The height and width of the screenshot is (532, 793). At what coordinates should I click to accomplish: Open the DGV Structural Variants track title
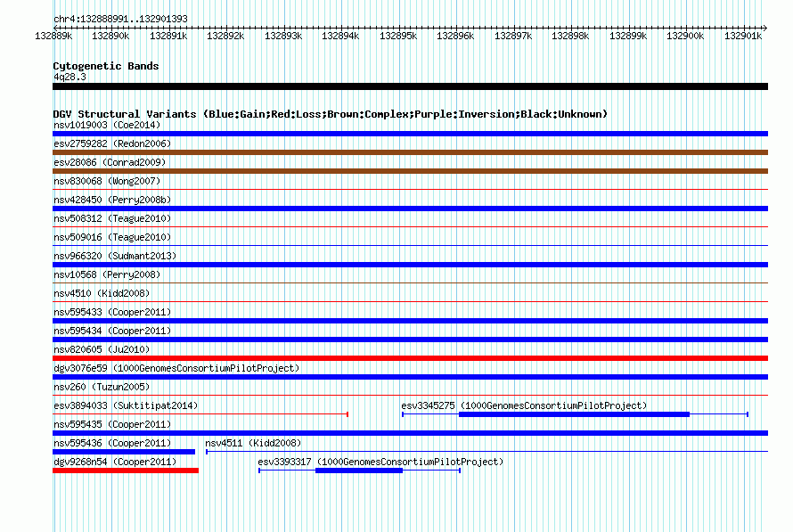click(x=331, y=114)
